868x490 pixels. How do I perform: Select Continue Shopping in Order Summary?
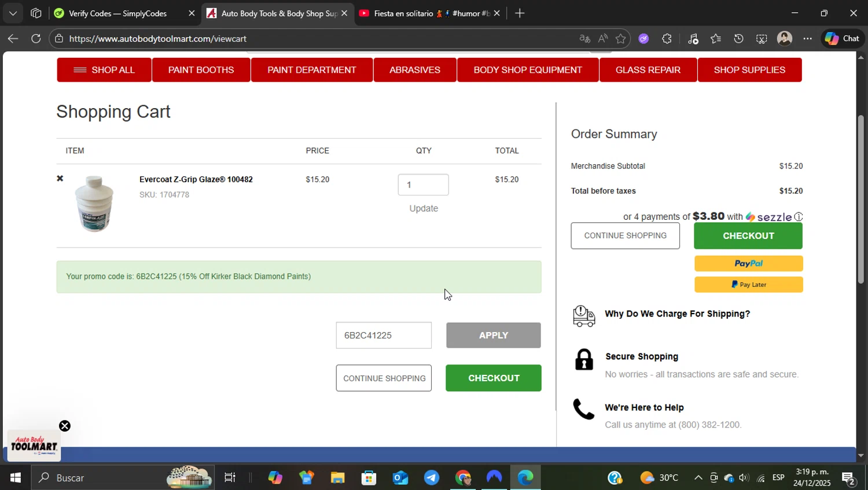pyautogui.click(x=625, y=235)
